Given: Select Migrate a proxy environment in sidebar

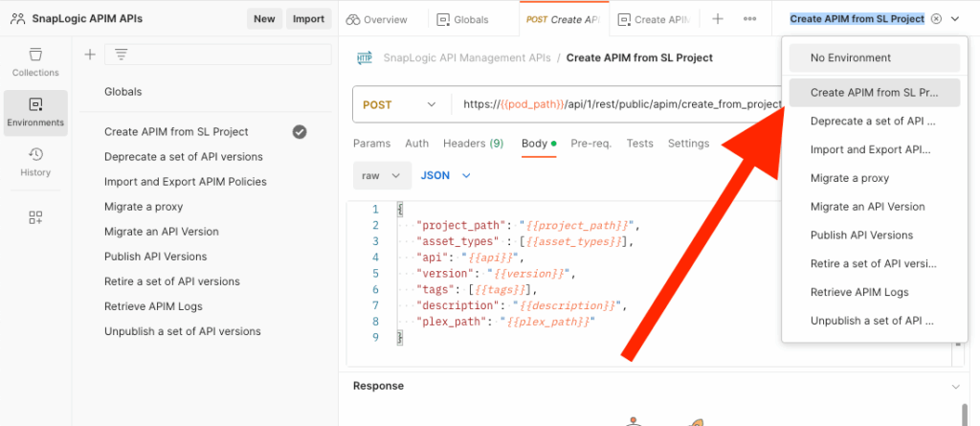Looking at the screenshot, I should [x=144, y=207].
